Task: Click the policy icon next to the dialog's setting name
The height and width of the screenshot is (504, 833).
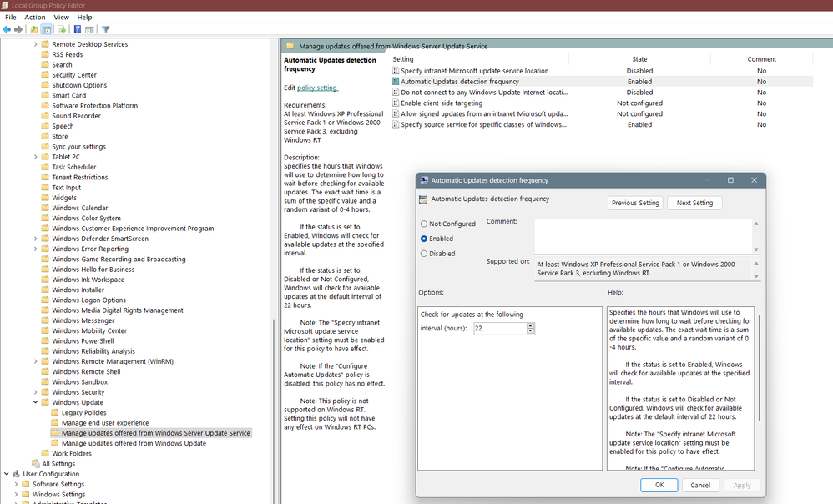Action: click(423, 199)
